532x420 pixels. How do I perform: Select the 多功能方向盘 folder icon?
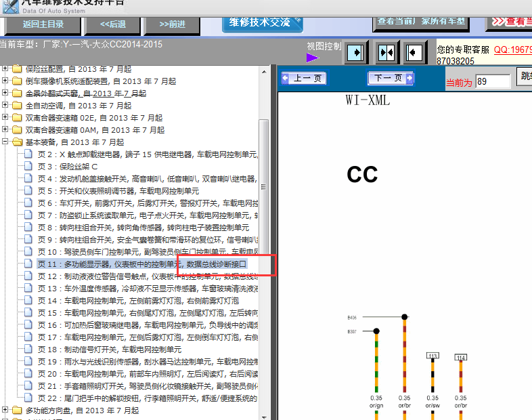[17, 410]
